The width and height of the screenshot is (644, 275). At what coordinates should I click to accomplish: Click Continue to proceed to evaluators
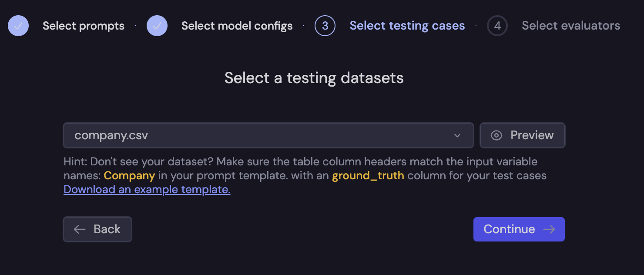pos(519,229)
